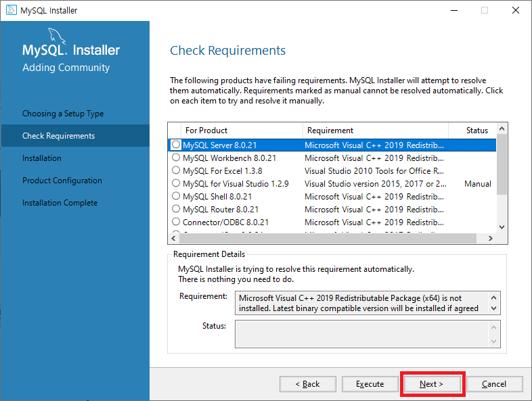
Task: Close the MySQL Installer window
Action: pyautogui.click(x=516, y=10)
